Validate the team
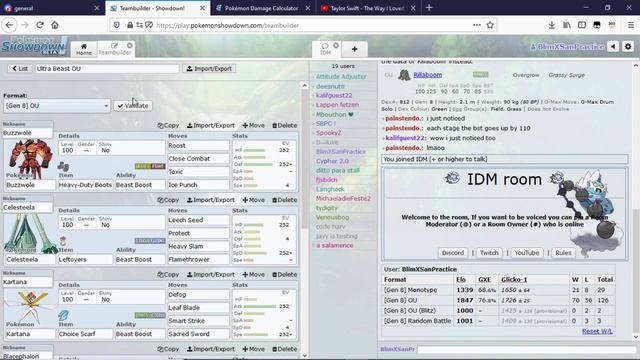The width and height of the screenshot is (640, 360). pyautogui.click(x=133, y=106)
